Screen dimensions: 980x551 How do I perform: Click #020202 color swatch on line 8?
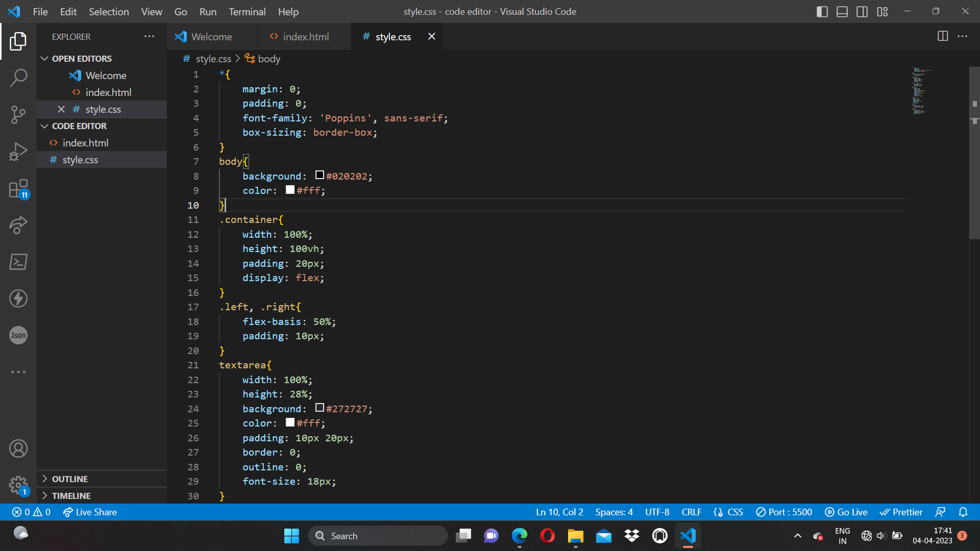pos(320,175)
